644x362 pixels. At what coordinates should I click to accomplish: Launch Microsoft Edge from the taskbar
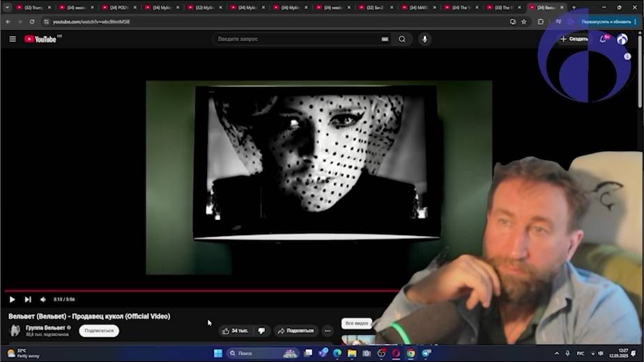[x=337, y=353]
